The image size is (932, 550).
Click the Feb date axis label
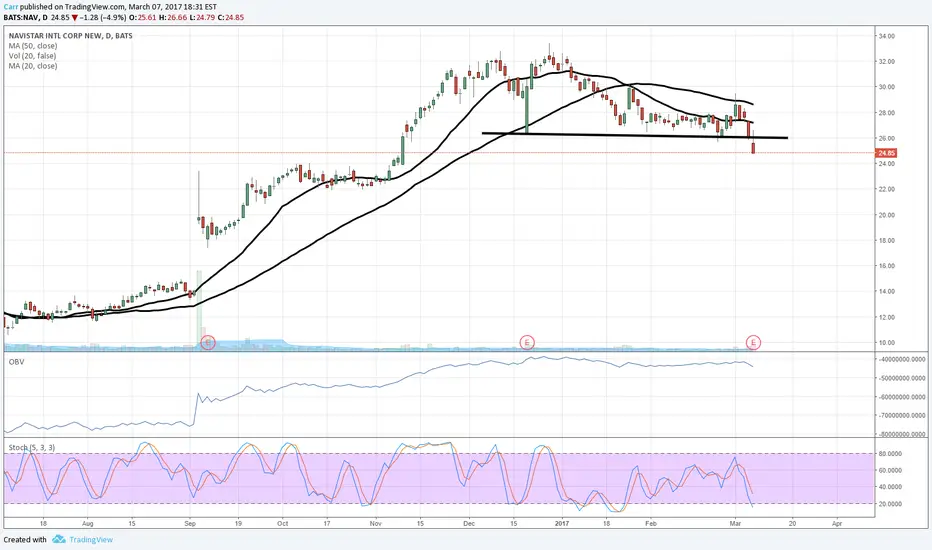tap(651, 524)
